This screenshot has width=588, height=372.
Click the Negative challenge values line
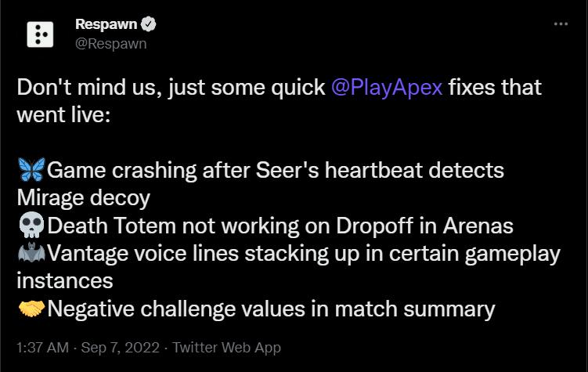pos(271,309)
